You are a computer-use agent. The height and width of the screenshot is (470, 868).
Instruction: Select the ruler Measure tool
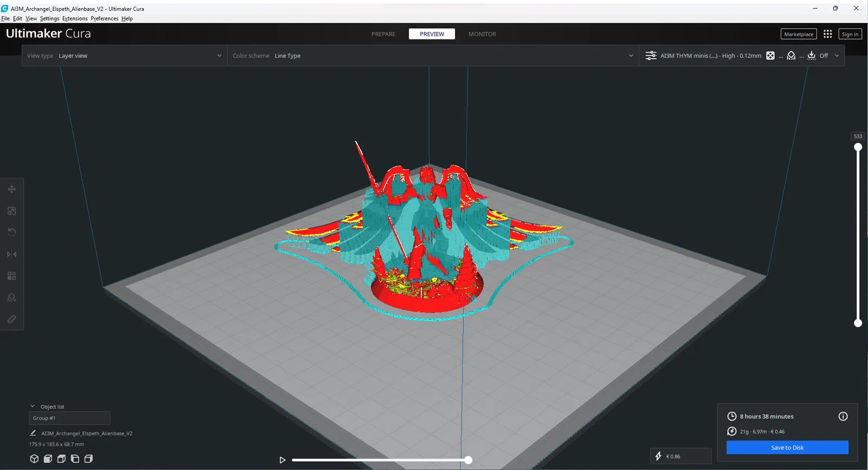click(11, 319)
